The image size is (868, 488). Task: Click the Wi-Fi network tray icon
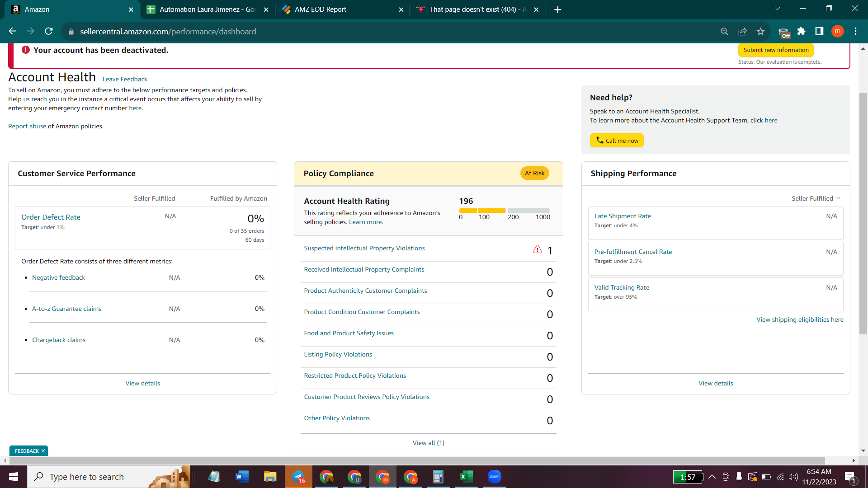click(780, 477)
